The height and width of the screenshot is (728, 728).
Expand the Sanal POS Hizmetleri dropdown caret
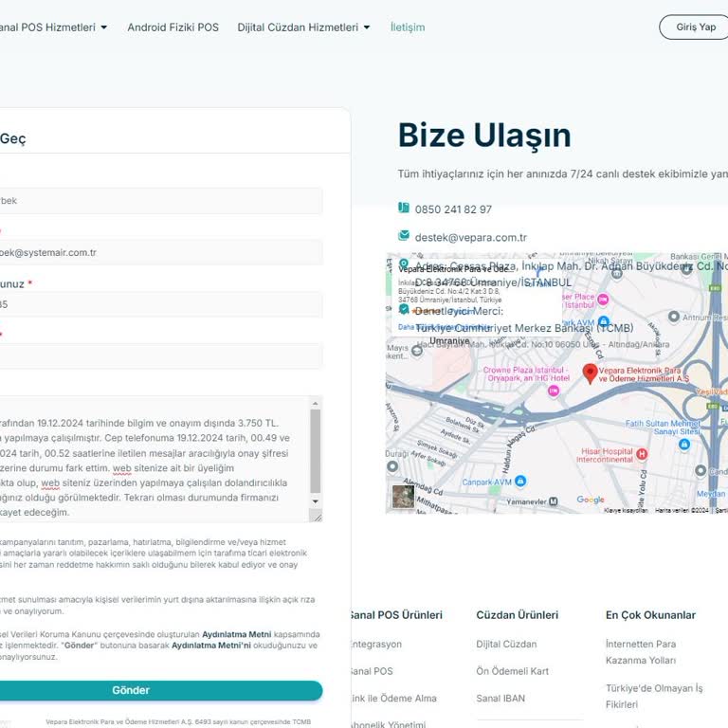coord(104,27)
